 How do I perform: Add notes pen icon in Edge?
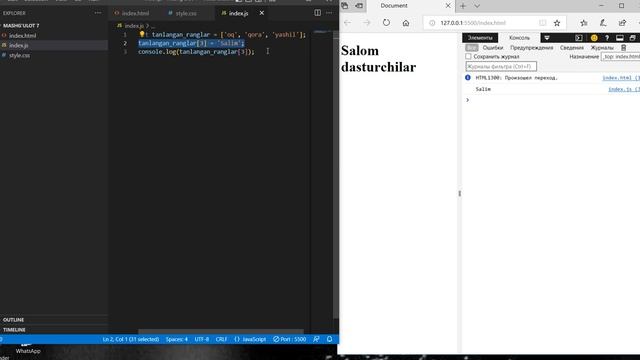point(603,23)
